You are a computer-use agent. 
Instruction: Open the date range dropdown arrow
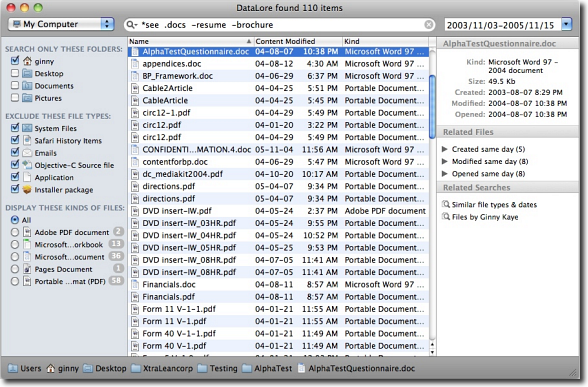(567, 25)
